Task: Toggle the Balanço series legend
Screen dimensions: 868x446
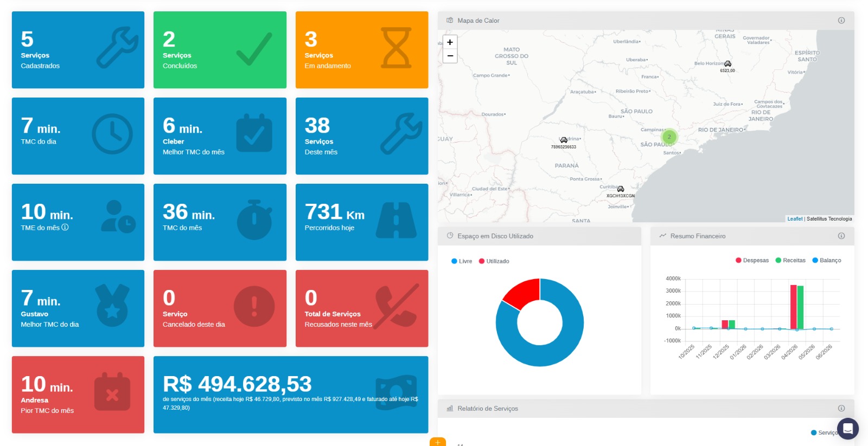Action: 827,260
